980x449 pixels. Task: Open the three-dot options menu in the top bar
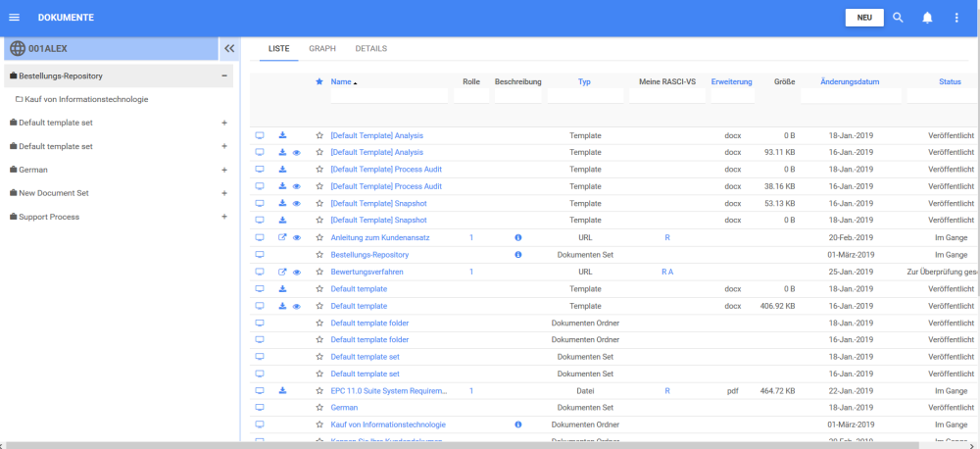956,18
